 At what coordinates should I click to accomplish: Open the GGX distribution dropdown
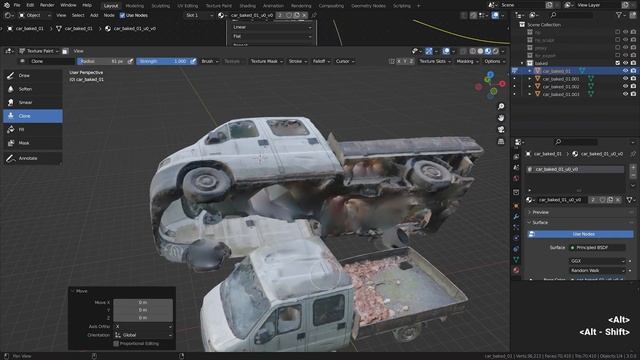point(597,261)
